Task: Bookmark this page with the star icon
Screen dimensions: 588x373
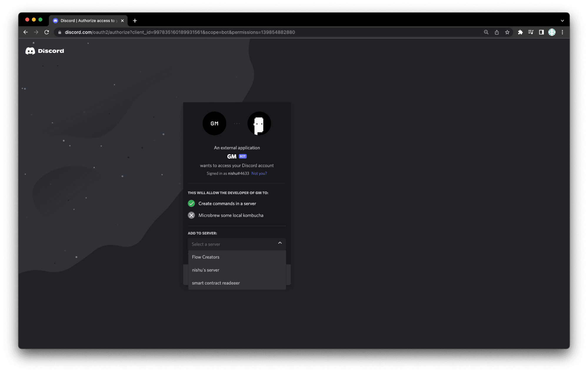Action: (507, 32)
